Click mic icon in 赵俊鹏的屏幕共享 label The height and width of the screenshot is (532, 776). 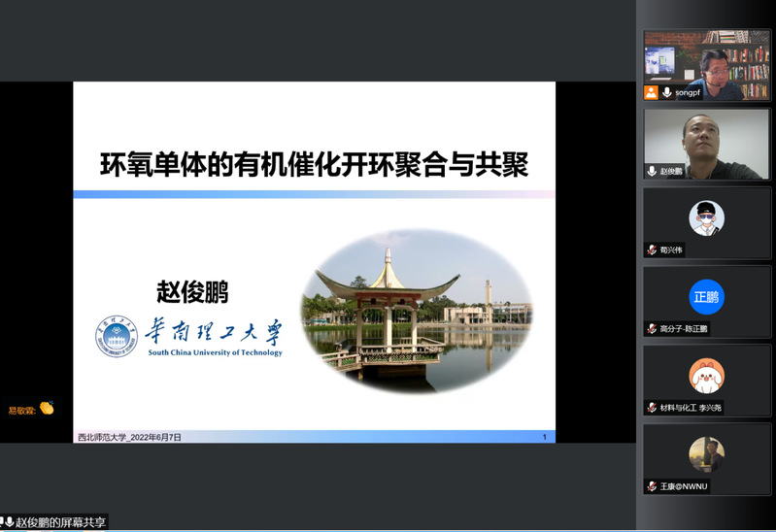coord(8,523)
